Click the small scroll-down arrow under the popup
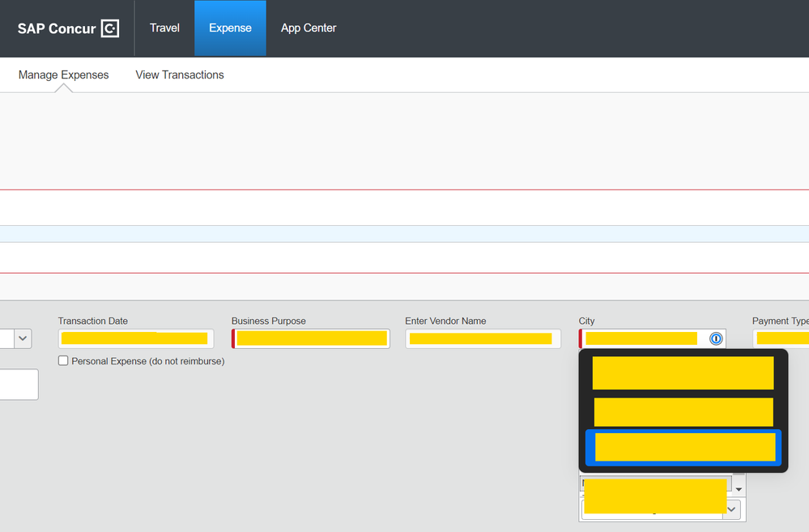Viewport: 809px width, 532px height. 739,489
